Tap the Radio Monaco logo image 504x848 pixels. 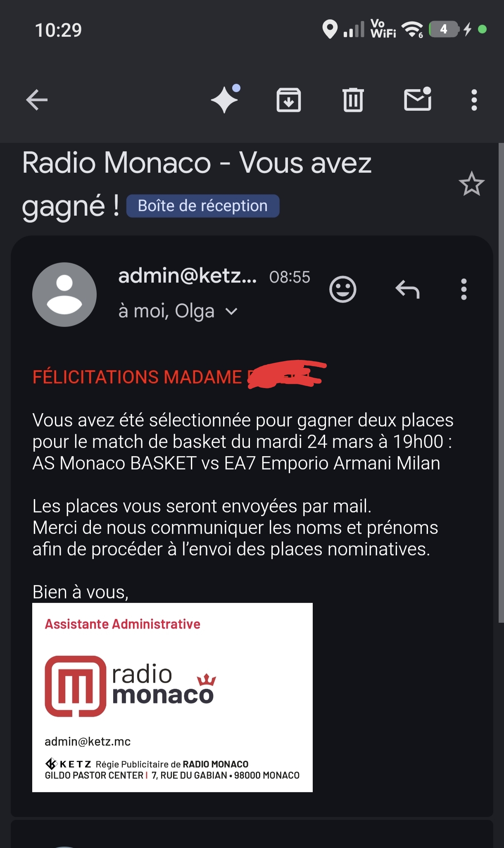click(x=130, y=686)
